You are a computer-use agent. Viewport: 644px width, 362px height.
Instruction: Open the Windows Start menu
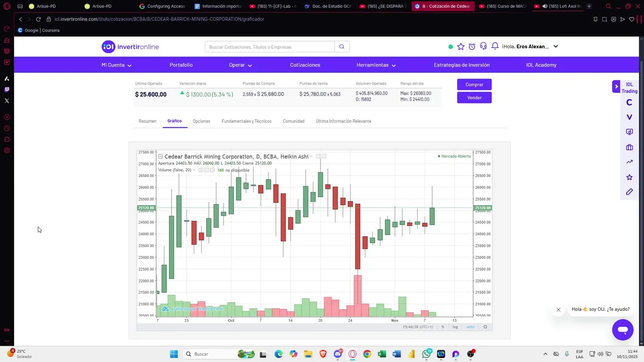tap(174, 354)
